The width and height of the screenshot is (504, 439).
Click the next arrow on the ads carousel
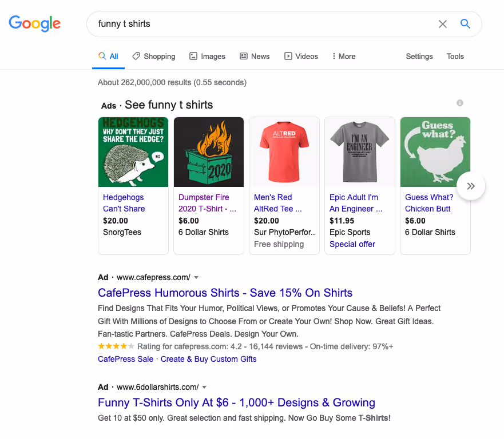point(471,186)
